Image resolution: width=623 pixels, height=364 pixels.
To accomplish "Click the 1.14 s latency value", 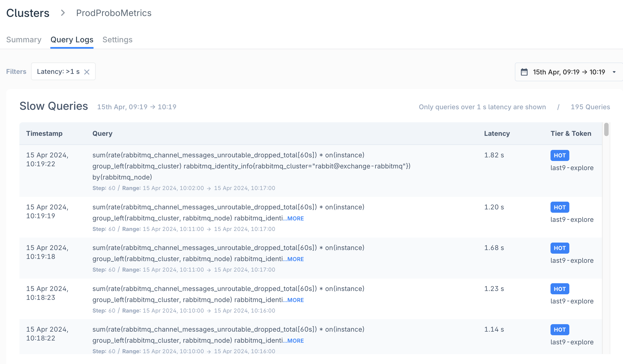I will tap(494, 329).
